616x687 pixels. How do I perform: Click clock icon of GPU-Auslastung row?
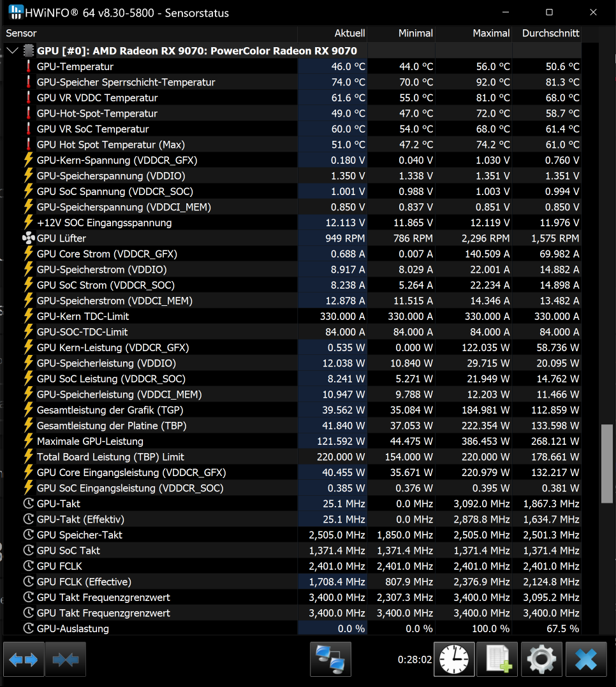point(29,629)
